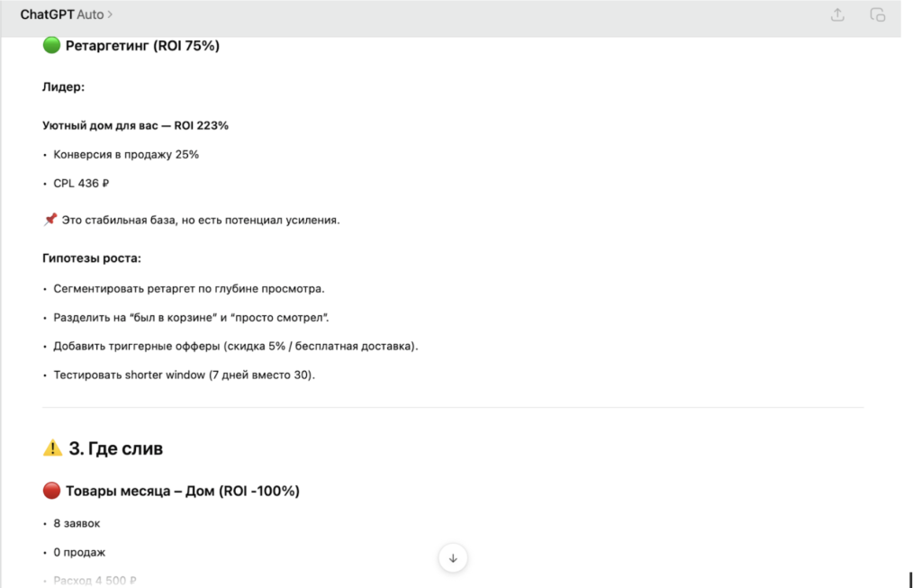Click the 'Товары месяца – Дом (ROI -100%)' heading
This screenshot has height=588, width=922.
(182, 491)
